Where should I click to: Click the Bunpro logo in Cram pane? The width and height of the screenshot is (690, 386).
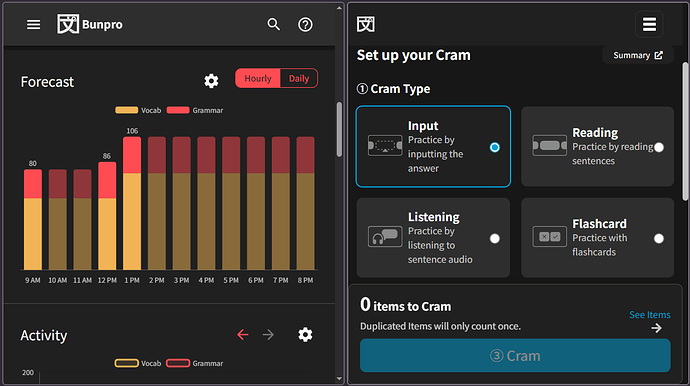point(366,24)
